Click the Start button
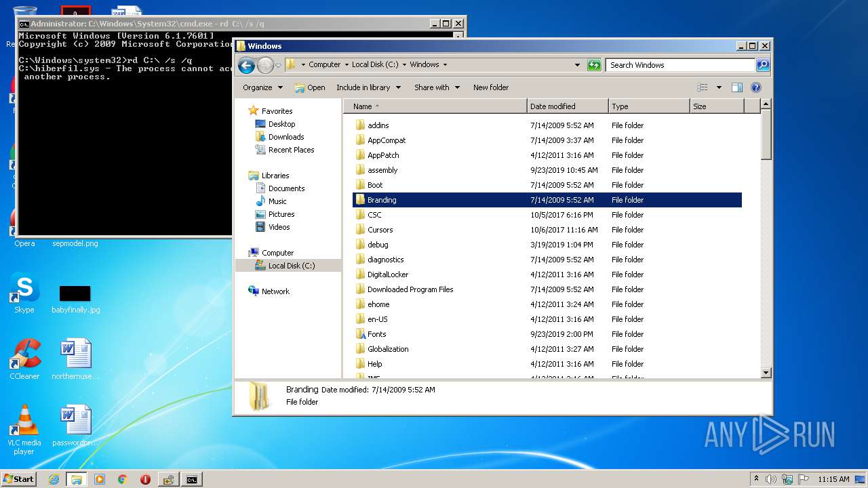Screen dimensions: 868x488 coord(19,479)
